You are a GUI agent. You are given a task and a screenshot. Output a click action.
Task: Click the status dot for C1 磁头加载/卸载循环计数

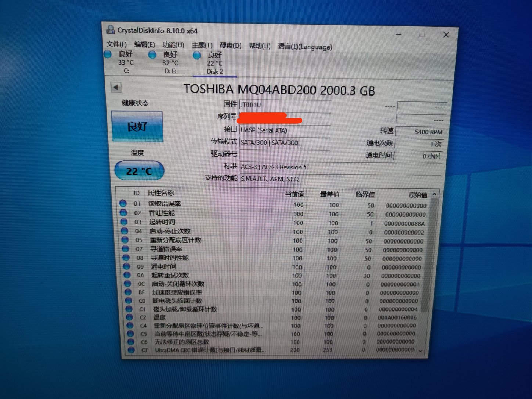point(129,309)
